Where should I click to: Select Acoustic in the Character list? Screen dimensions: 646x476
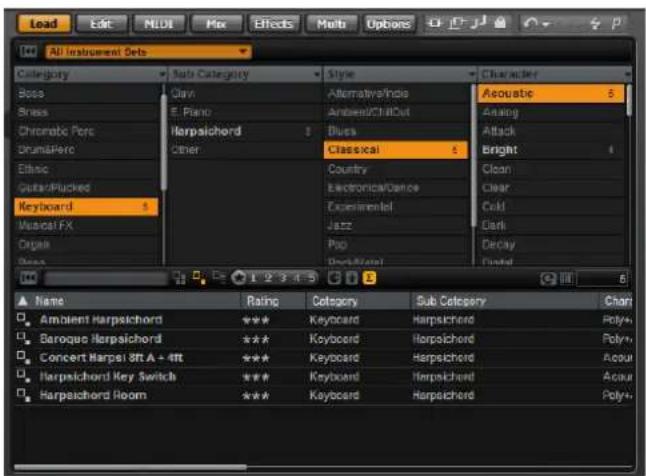tap(551, 94)
